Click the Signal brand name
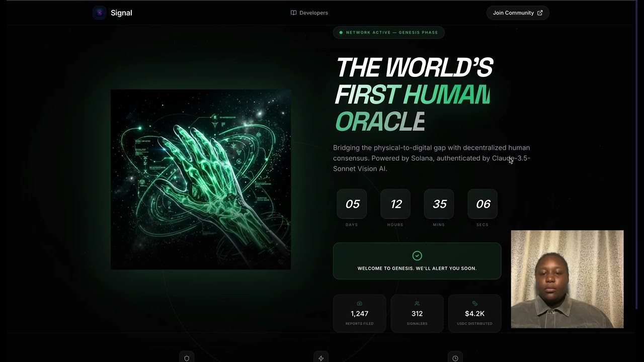 coord(121,13)
